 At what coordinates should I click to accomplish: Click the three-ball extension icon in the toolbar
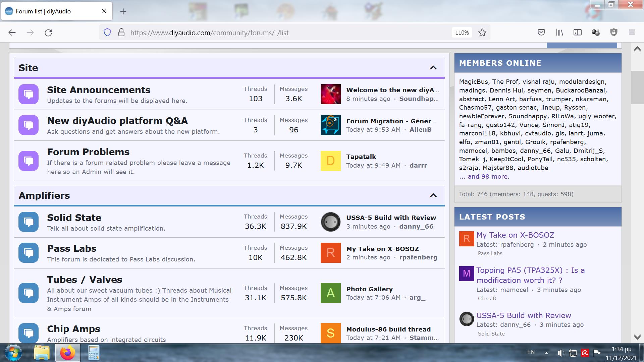(596, 33)
